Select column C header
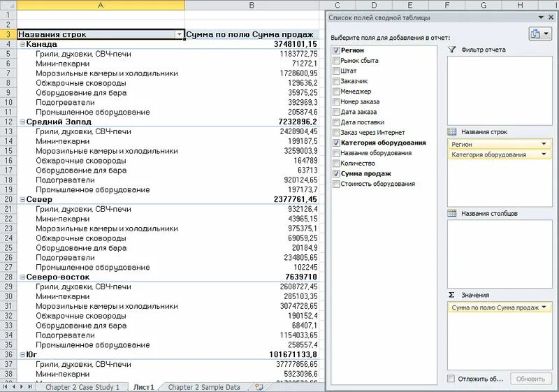Image resolution: width=559 pixels, height=392 pixels. coord(337,5)
